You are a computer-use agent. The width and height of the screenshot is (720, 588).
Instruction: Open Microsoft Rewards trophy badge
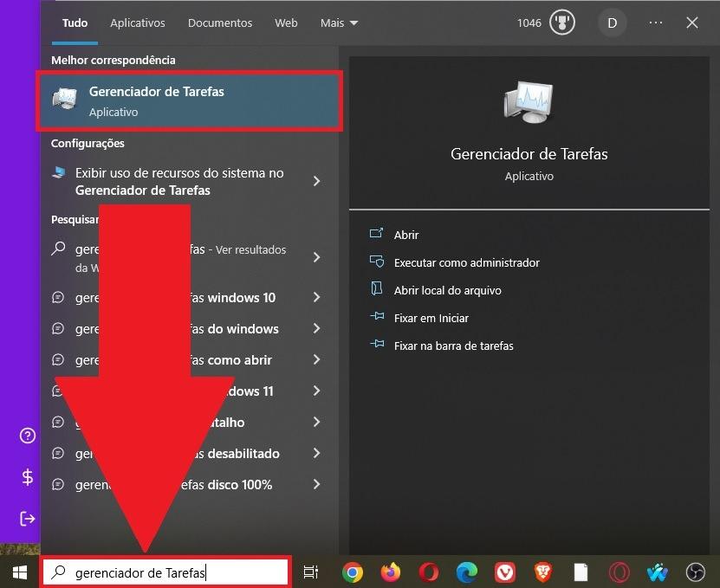[x=562, y=23]
